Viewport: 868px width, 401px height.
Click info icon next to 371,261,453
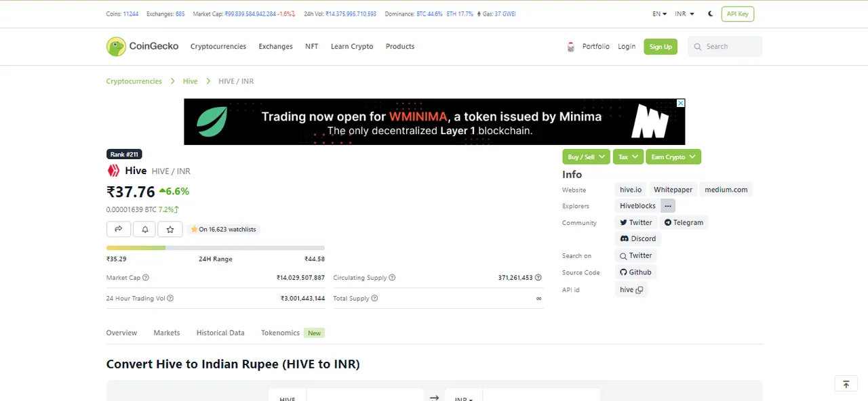(x=538, y=278)
